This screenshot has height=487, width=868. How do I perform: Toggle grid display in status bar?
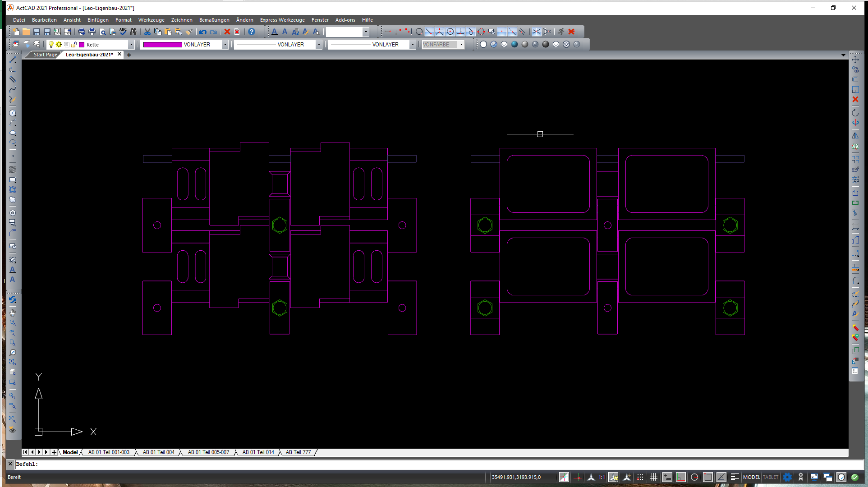coord(653,477)
